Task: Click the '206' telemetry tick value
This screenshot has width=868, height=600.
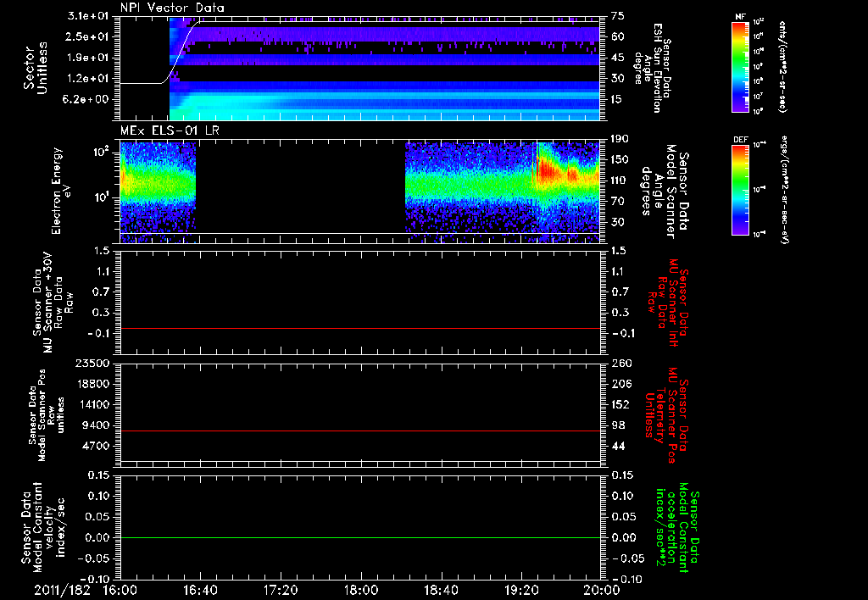Action: tap(621, 384)
